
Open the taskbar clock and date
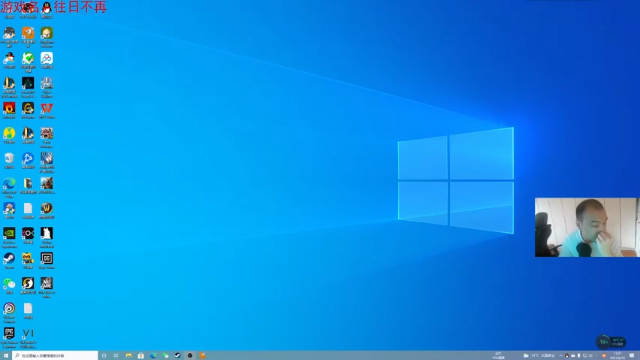tap(617, 356)
